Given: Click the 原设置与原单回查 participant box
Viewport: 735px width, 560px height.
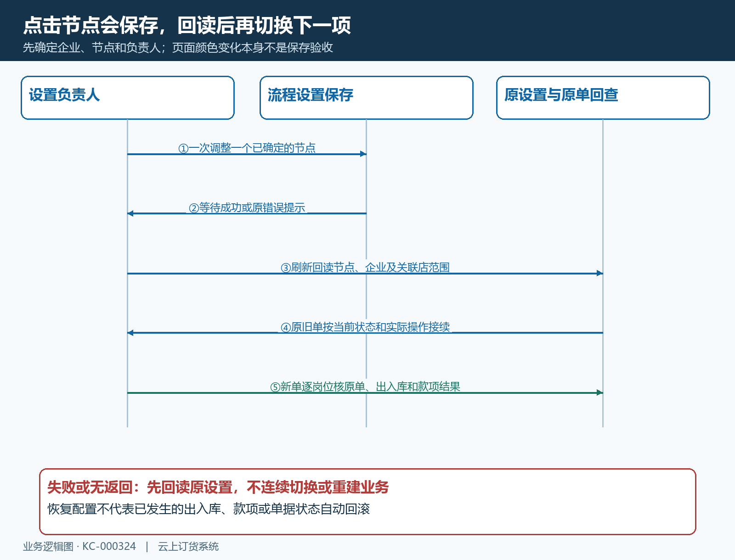Looking at the screenshot, I should tap(603, 98).
